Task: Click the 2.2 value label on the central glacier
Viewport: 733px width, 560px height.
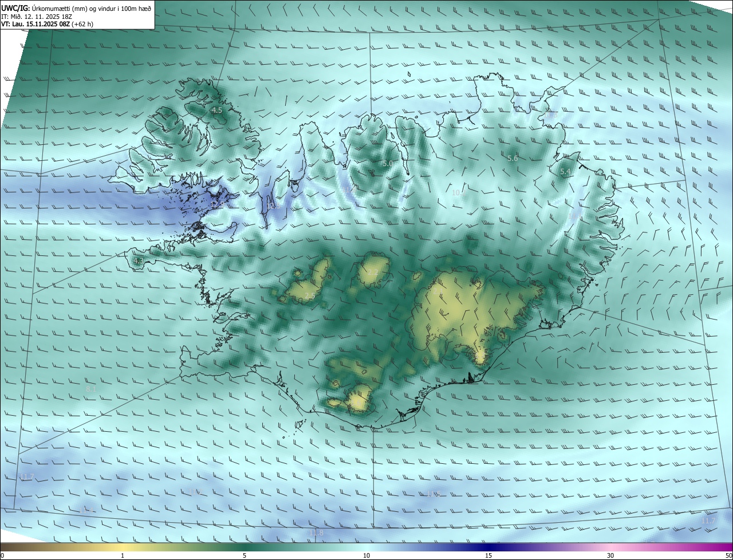Action: point(373,272)
